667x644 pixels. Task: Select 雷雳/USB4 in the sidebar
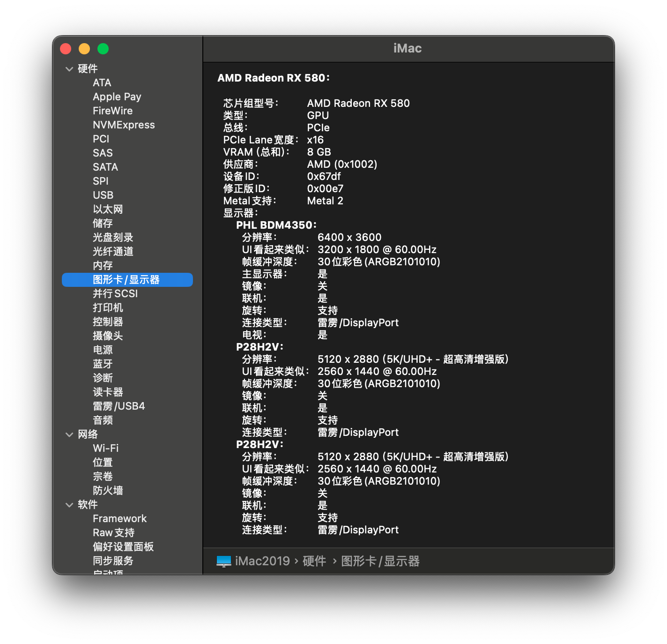pyautogui.click(x=119, y=406)
